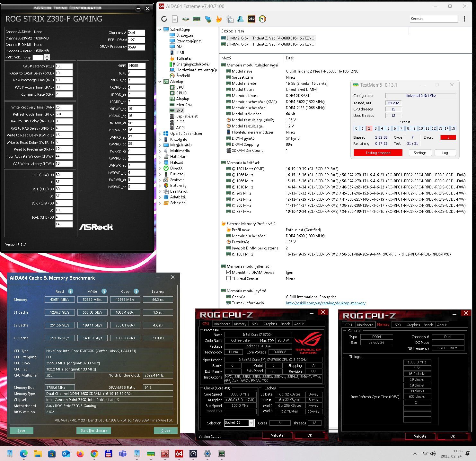
Task: Collapse the Alaplap tree node
Action: pos(160,82)
